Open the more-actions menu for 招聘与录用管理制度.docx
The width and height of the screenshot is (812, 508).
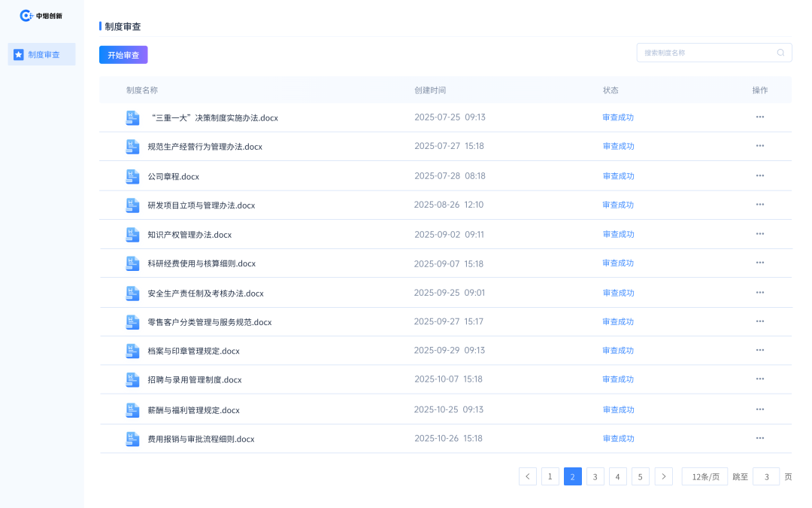pos(759,379)
